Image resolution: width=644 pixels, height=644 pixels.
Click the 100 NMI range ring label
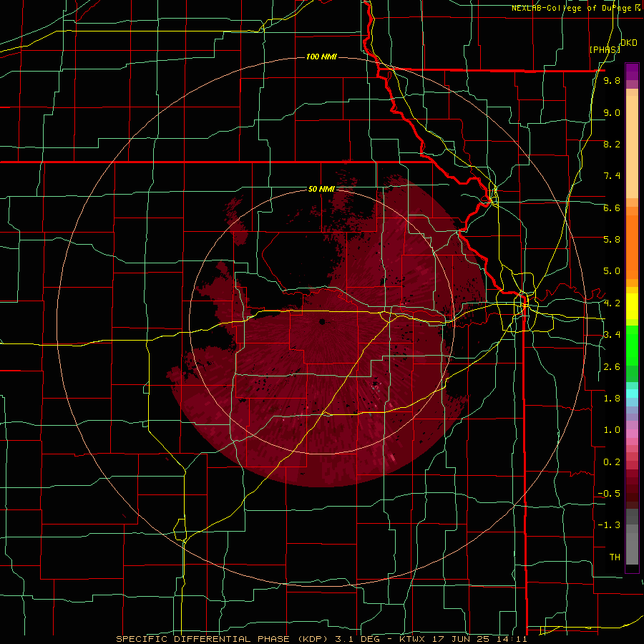coord(321,57)
